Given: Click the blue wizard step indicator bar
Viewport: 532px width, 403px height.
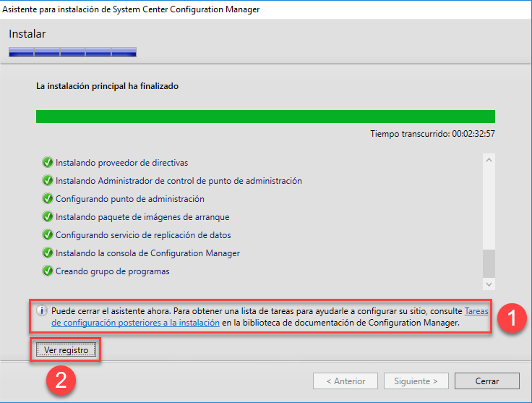Looking at the screenshot, I should pos(72,52).
